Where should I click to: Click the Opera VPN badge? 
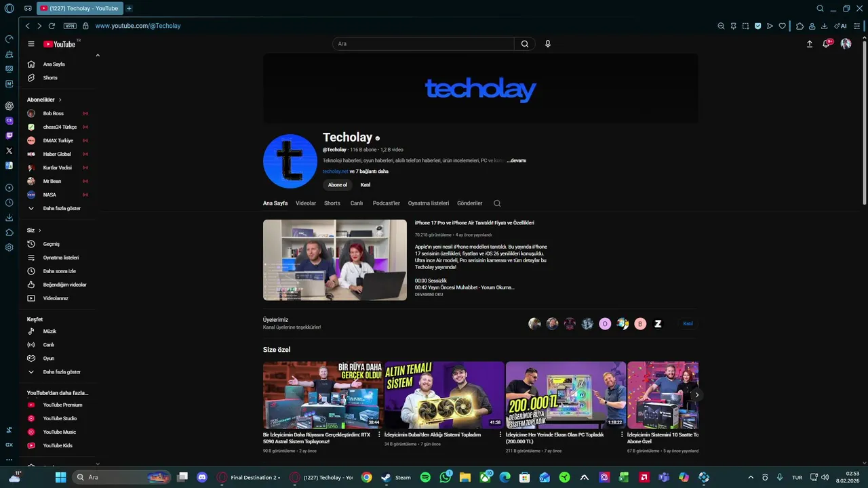tap(70, 26)
